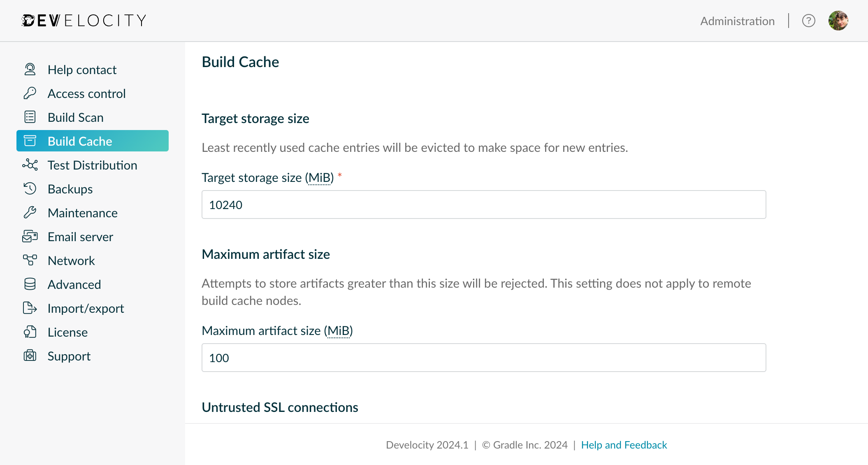
Task: Click the Advanced database icon
Action: (30, 284)
